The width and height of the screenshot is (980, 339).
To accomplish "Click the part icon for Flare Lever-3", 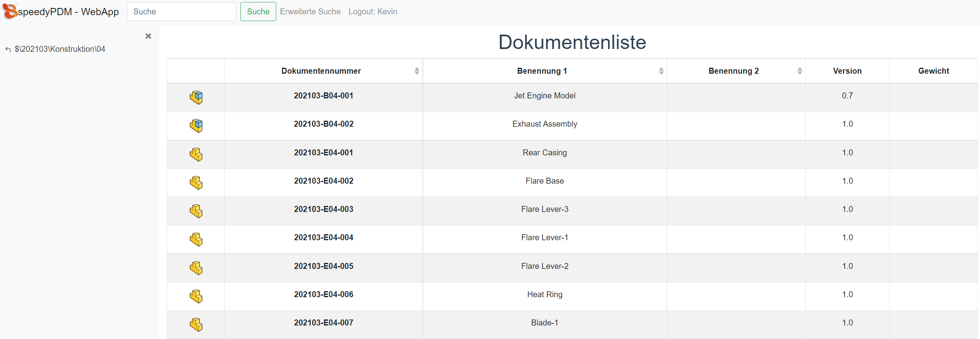I will pos(196,211).
